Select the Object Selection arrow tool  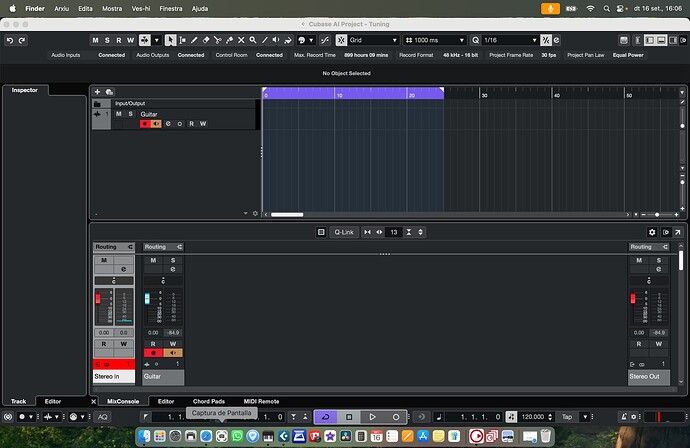[170, 40]
